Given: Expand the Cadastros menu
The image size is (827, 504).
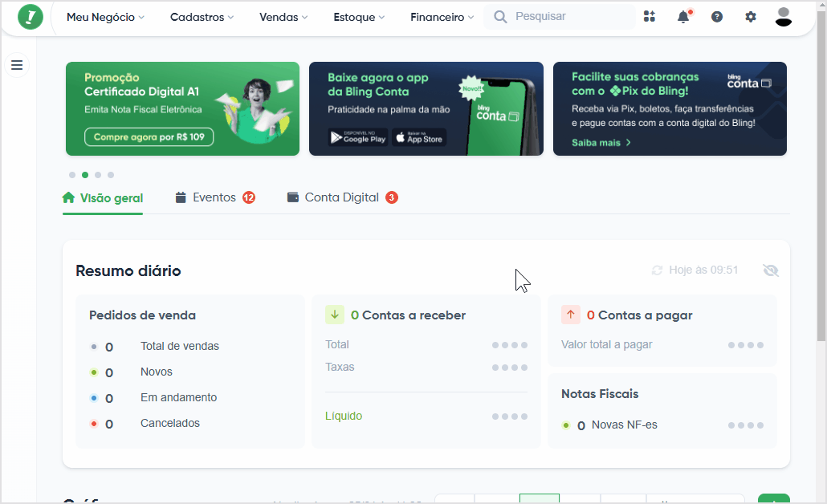Looking at the screenshot, I should coord(202,17).
